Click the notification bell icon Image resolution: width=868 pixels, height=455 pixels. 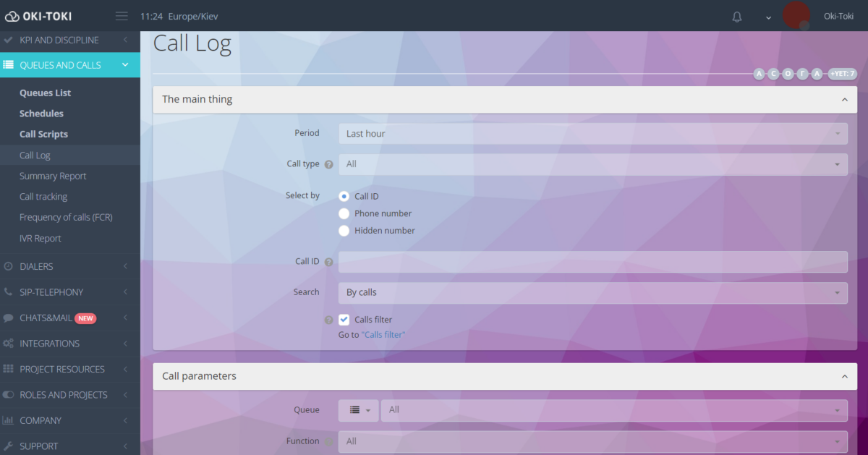click(x=736, y=16)
